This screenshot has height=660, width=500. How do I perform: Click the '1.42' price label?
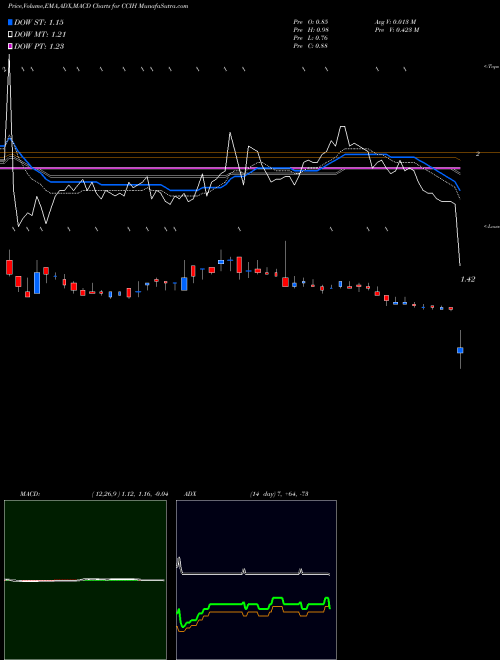pos(468,279)
